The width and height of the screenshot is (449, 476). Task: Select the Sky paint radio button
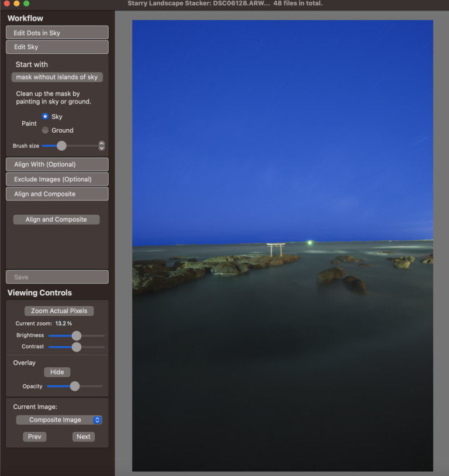46,116
